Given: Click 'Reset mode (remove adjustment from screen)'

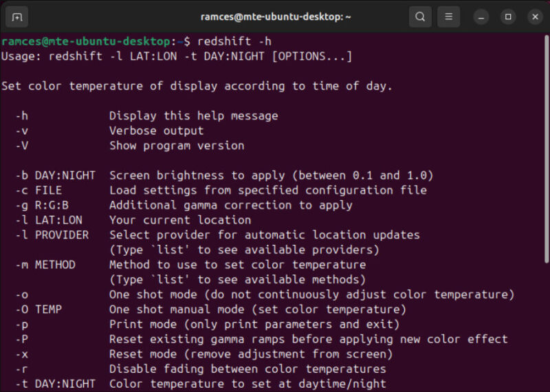Looking at the screenshot, I should click(x=251, y=354).
